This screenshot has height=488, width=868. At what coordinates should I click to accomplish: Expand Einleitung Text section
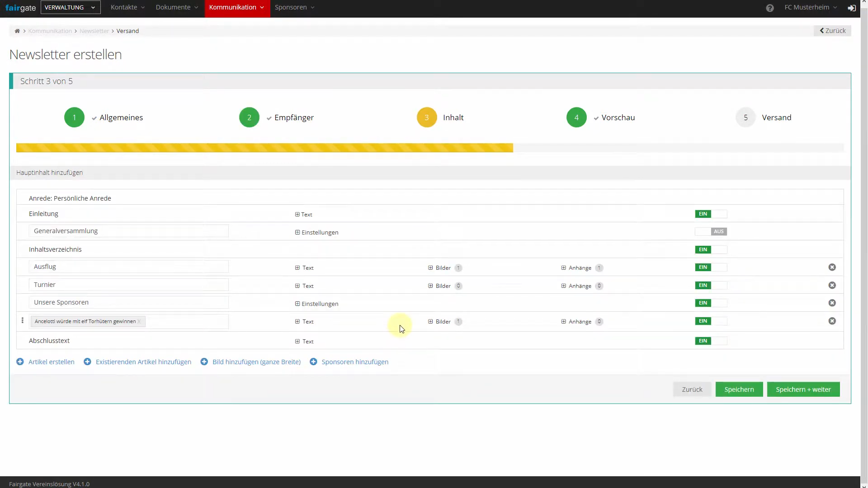point(304,215)
